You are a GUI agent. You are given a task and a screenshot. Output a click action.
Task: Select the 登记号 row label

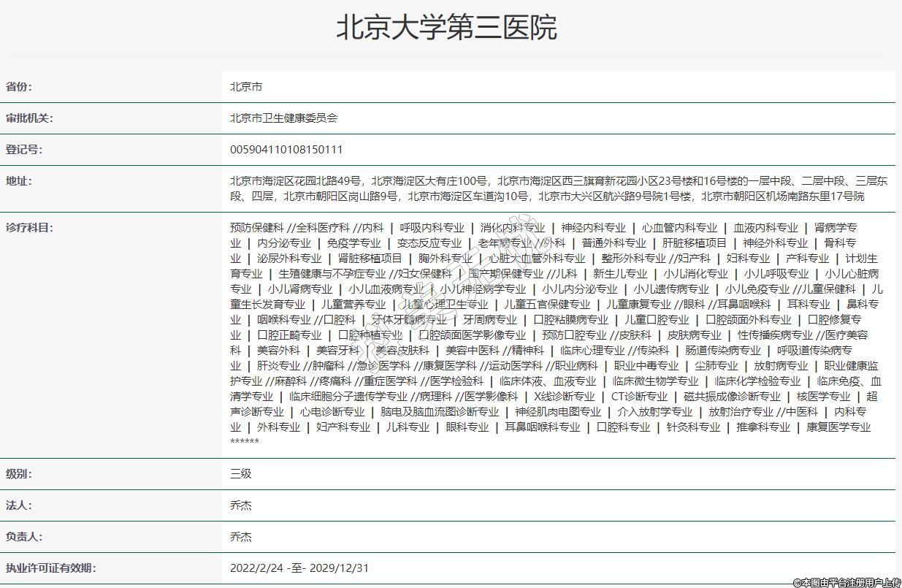click(25, 150)
